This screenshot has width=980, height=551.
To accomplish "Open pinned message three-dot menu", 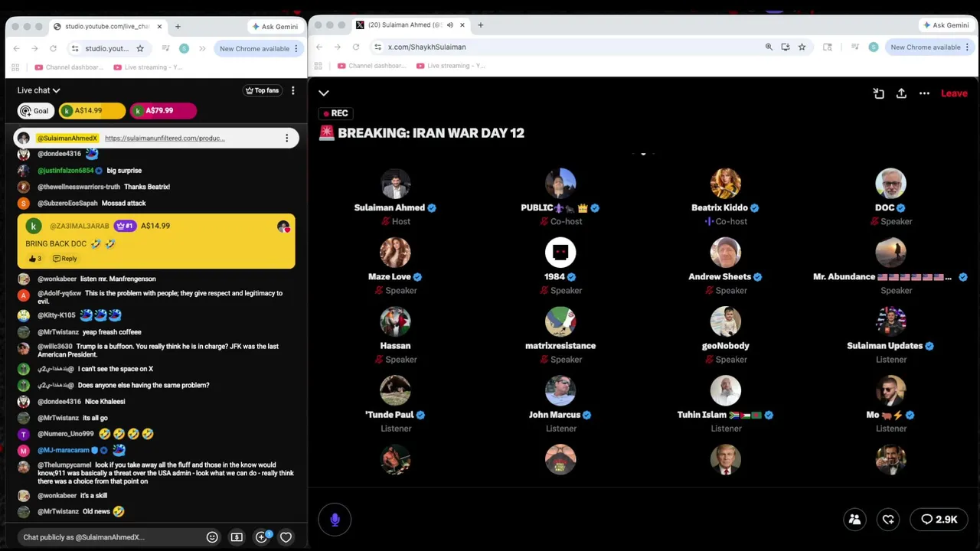I will [286, 139].
